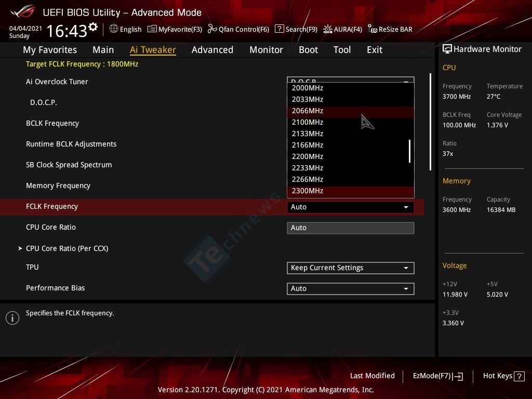This screenshot has height=399, width=532.
Task: Choose the highlighted 2300MHz option
Action: pos(350,191)
